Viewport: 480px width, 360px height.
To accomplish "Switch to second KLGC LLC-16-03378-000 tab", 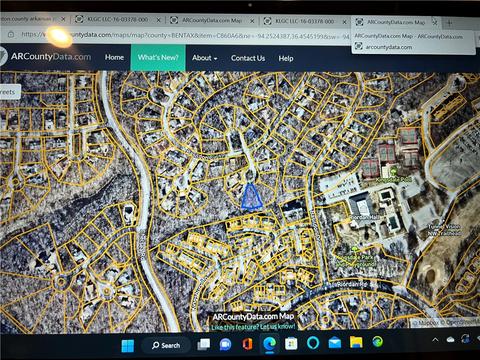I will tap(305, 21).
